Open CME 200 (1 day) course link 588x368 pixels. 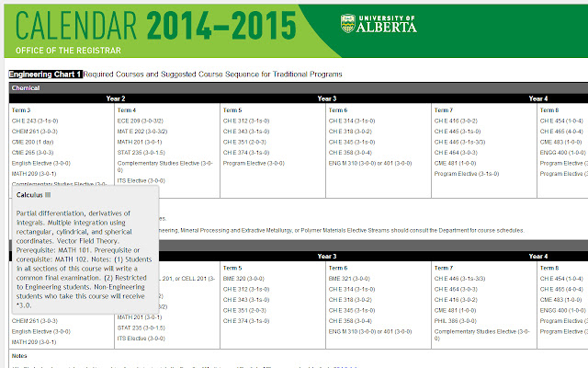pos(33,142)
